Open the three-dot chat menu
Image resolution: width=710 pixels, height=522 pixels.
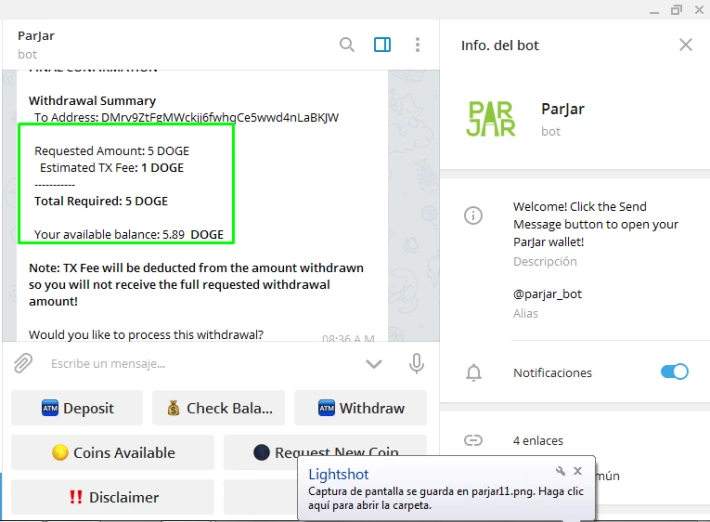417,44
